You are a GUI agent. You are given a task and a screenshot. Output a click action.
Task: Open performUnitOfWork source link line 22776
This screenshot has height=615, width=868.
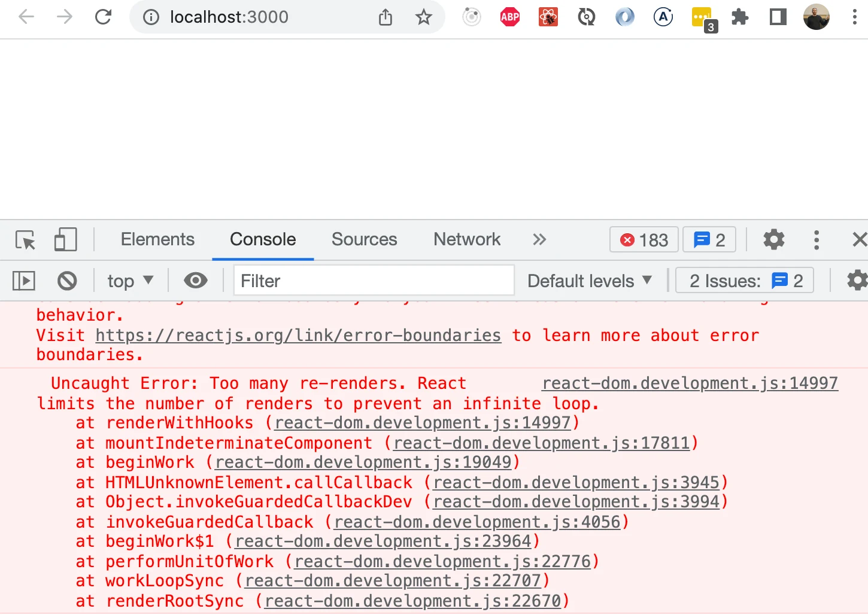coord(442,561)
